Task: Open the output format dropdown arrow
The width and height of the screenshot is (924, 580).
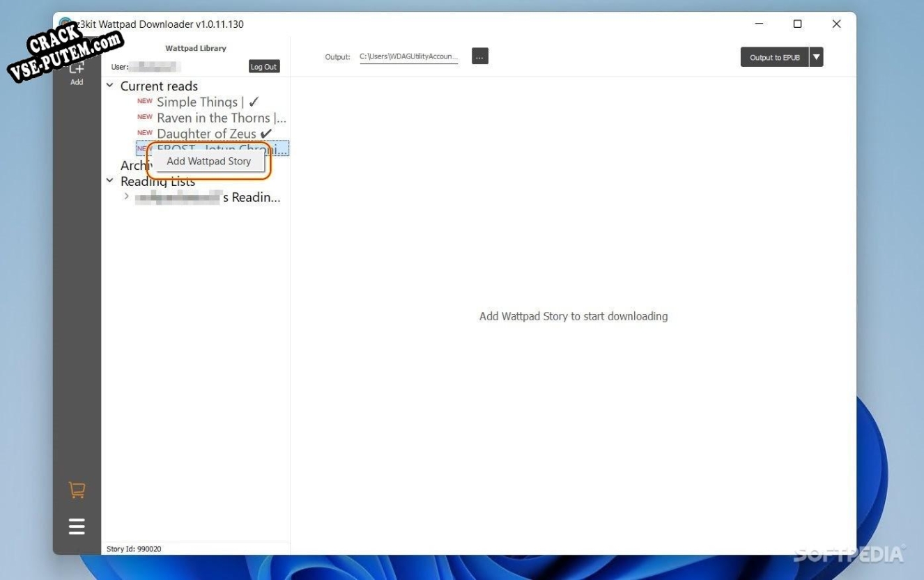Action: point(816,57)
